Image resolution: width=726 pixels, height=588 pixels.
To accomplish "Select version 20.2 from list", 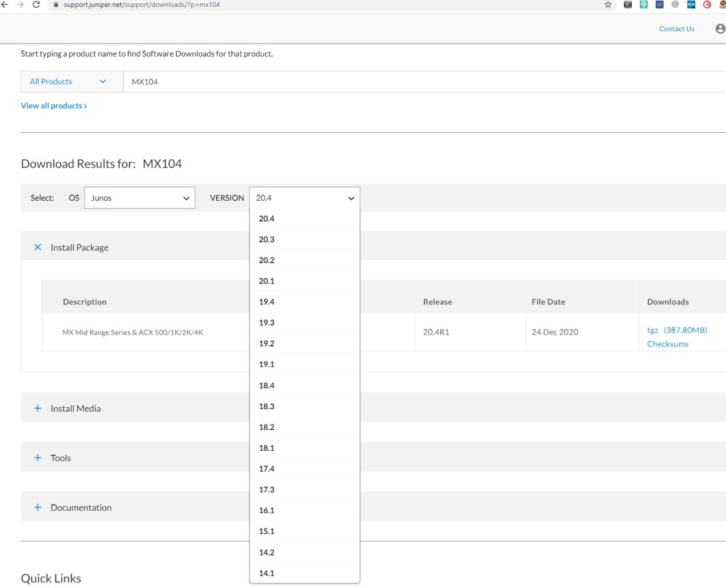I will [305, 260].
